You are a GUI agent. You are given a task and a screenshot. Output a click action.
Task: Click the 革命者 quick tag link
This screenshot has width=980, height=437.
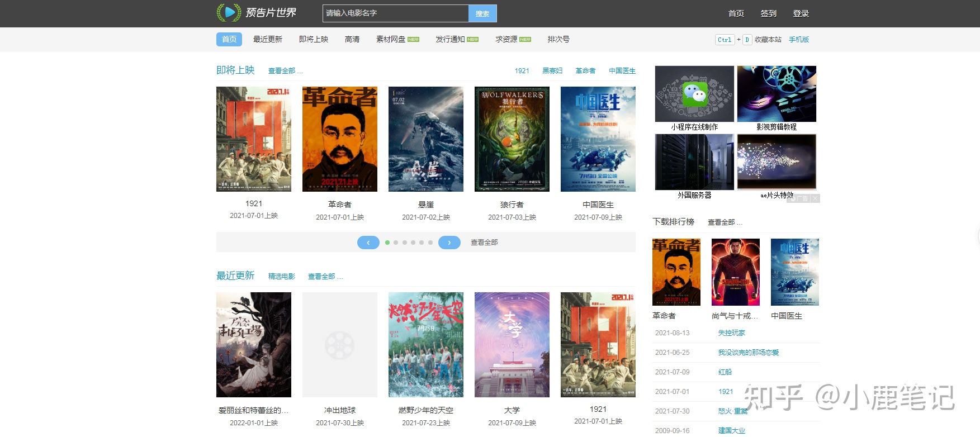585,71
